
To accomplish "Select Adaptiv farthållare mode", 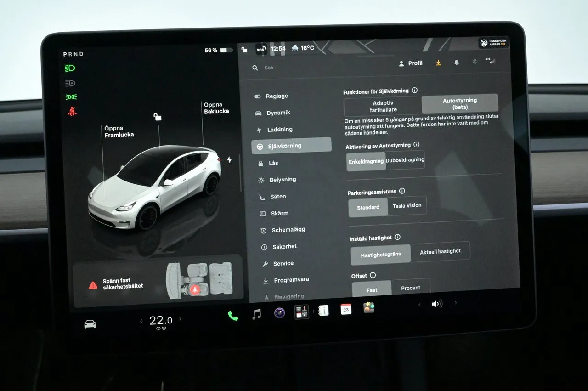I will coord(383,107).
